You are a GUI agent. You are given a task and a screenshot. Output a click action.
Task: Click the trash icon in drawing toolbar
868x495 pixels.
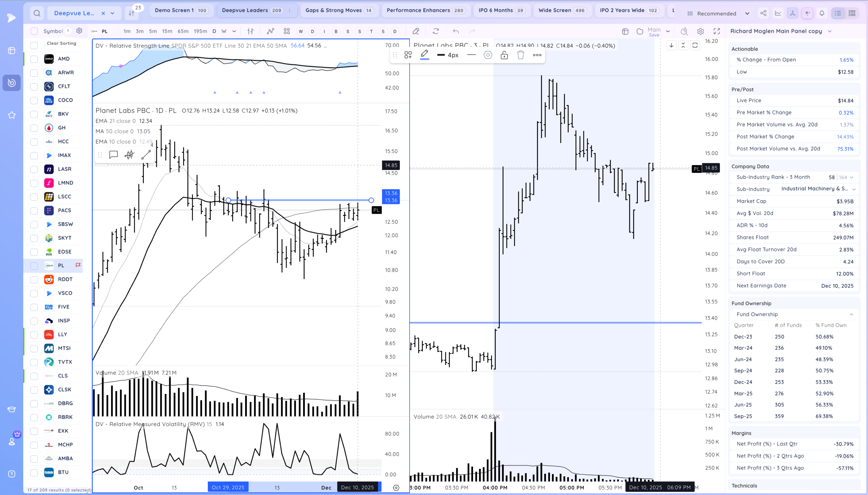coord(520,55)
